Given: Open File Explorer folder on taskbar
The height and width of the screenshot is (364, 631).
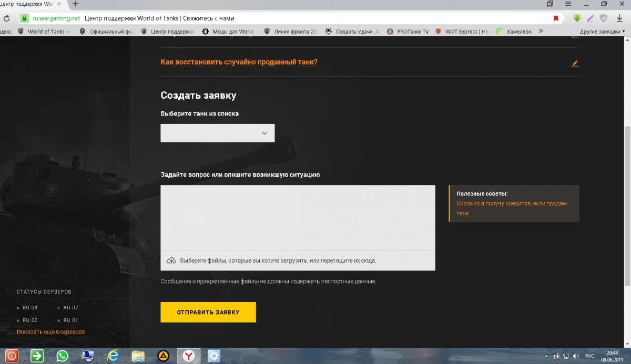Looking at the screenshot, I should 138,356.
